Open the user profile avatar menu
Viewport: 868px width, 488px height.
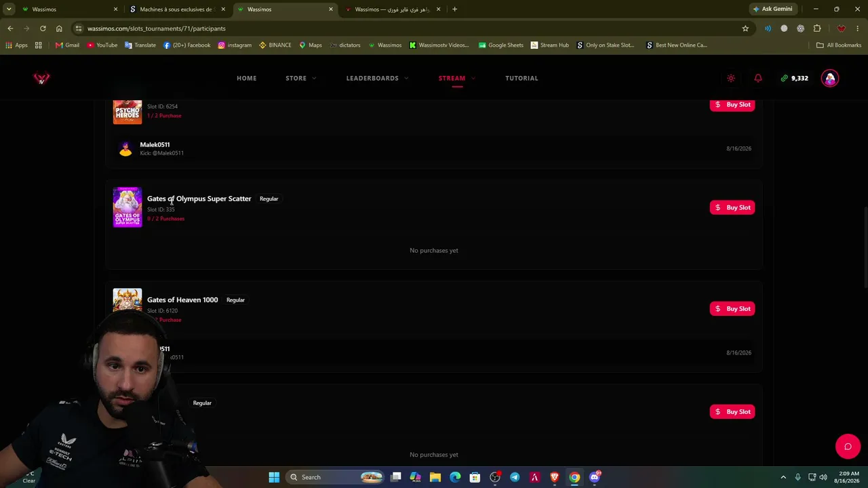pos(830,78)
